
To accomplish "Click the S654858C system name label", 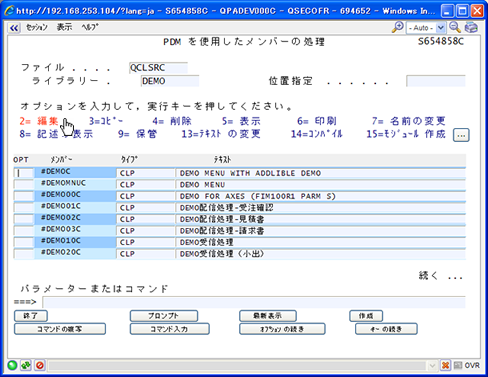I will coord(441,41).
